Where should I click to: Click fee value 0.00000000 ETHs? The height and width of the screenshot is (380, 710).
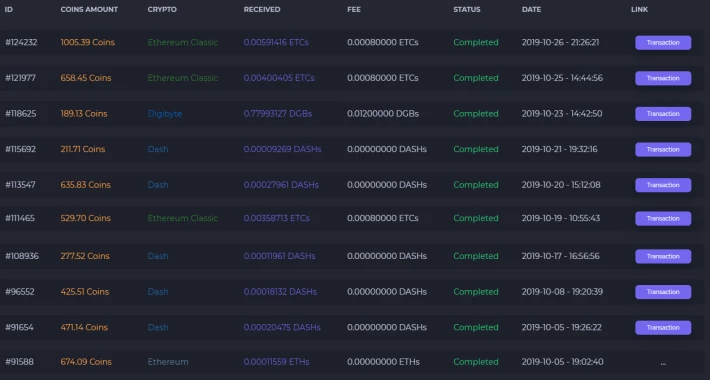(384, 362)
